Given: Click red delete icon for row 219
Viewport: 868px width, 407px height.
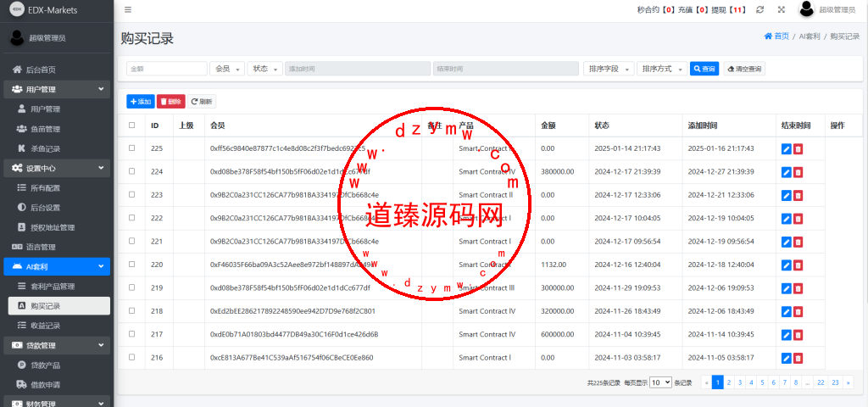Looking at the screenshot, I should click(x=798, y=289).
